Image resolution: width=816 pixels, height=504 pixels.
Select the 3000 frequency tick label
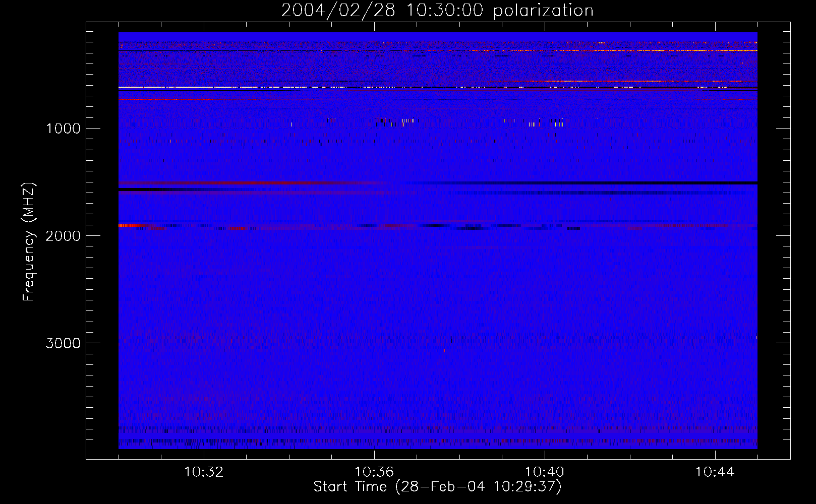pos(63,343)
